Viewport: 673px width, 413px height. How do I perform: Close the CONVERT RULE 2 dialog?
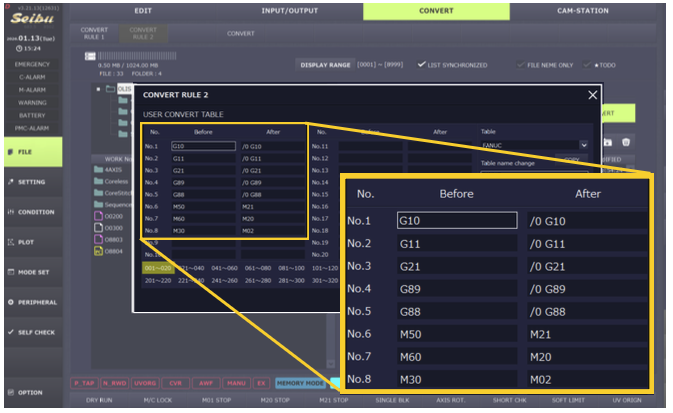[592, 95]
